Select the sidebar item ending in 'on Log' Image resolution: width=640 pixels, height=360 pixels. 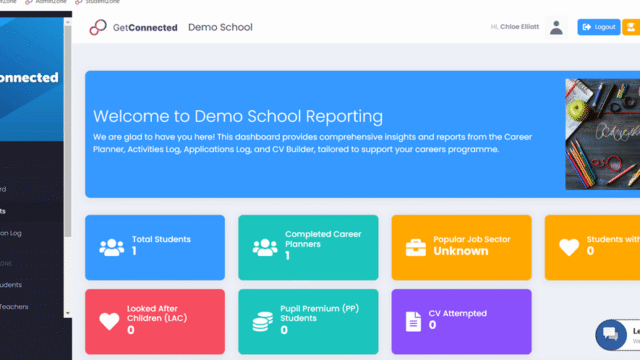tap(11, 233)
